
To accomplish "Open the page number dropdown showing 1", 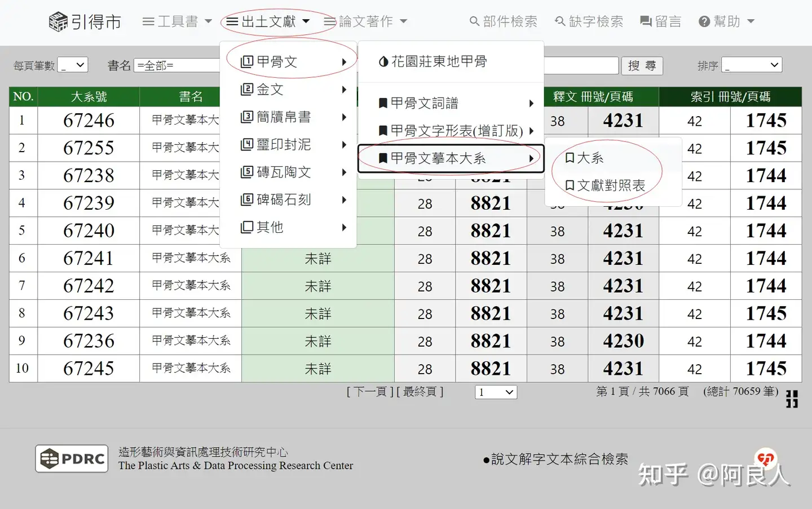I will pyautogui.click(x=496, y=392).
